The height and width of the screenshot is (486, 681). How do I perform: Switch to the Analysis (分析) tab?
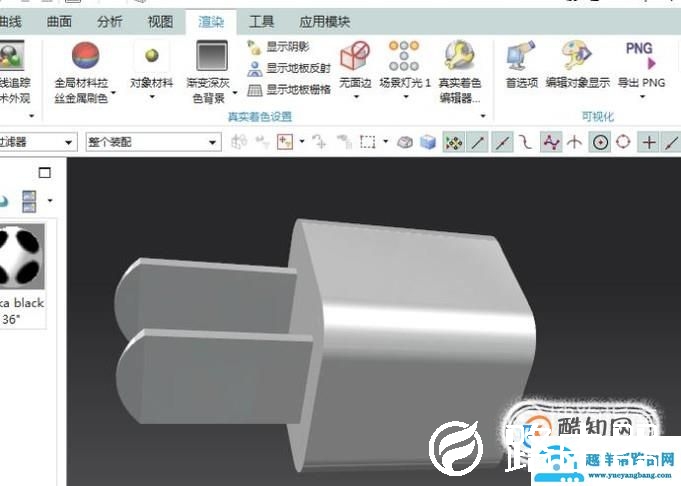point(109,22)
